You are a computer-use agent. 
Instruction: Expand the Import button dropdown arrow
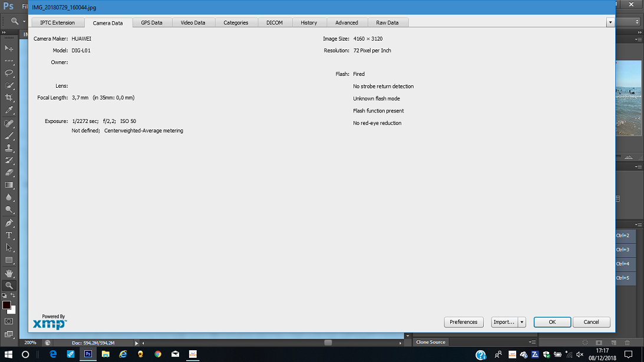[521, 322]
